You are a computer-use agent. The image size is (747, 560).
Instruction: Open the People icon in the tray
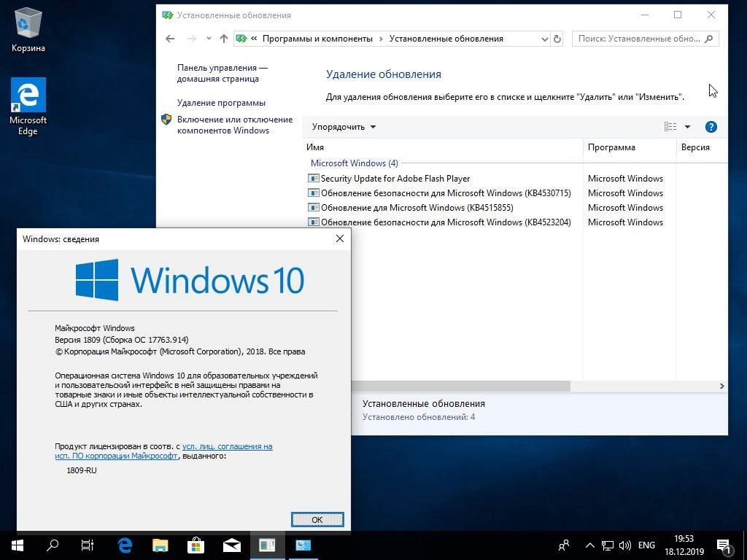pyautogui.click(x=564, y=545)
